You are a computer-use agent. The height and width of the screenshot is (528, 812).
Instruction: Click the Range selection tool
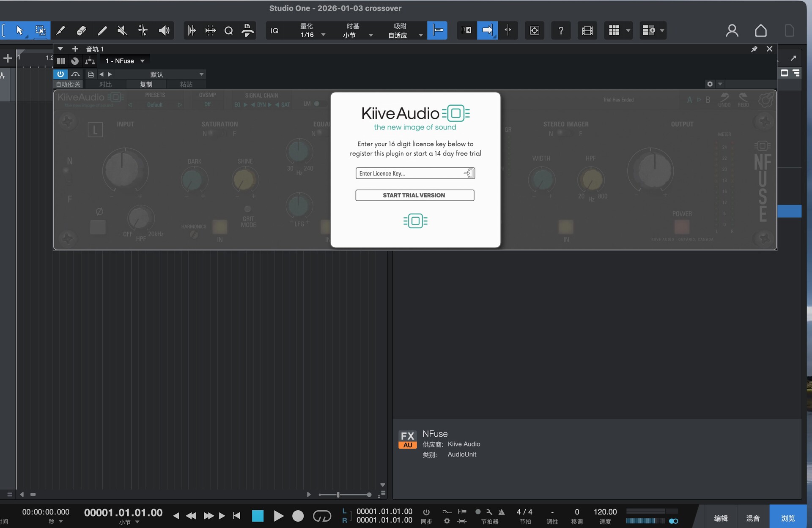[x=41, y=30]
